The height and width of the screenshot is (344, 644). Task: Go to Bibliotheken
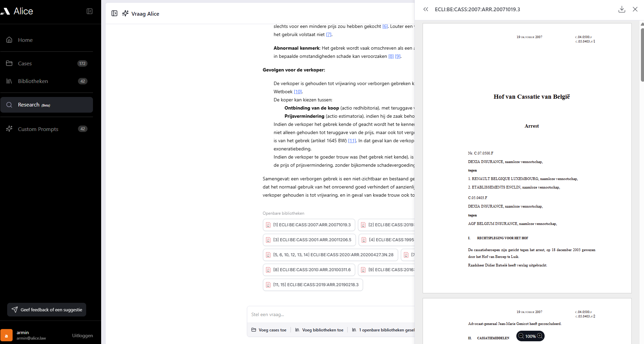[x=47, y=81]
